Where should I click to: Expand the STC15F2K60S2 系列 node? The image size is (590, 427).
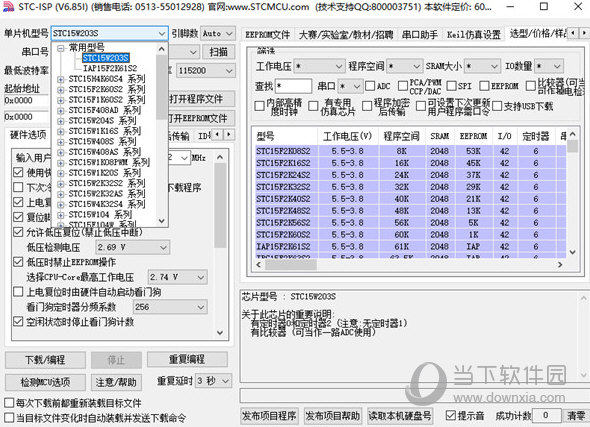click(61, 90)
